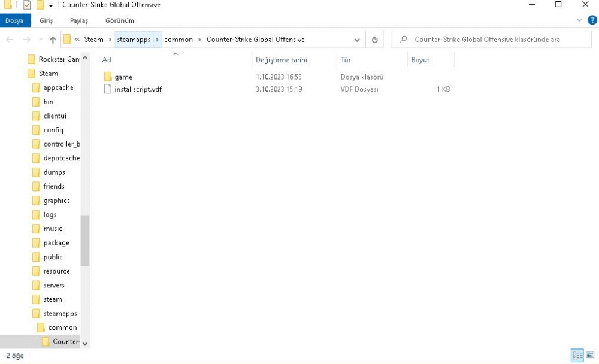This screenshot has height=364, width=599.
Task: Click the game folder icon
Action: click(x=108, y=77)
